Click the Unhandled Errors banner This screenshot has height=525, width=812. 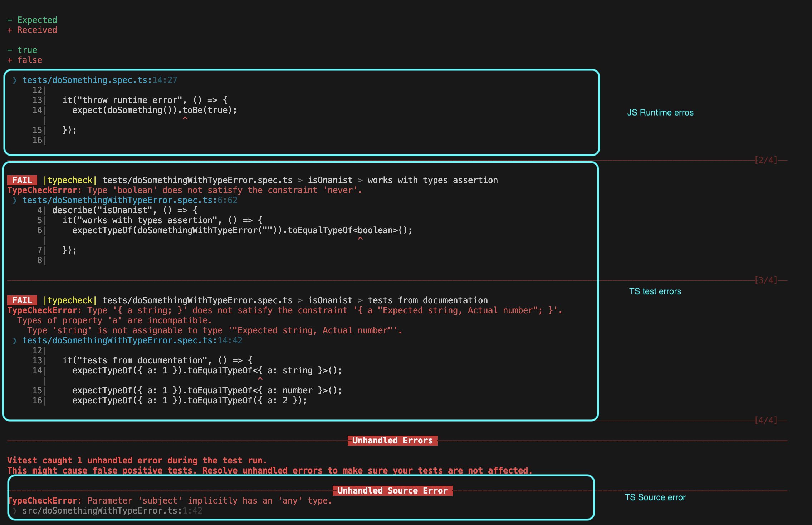click(x=392, y=441)
